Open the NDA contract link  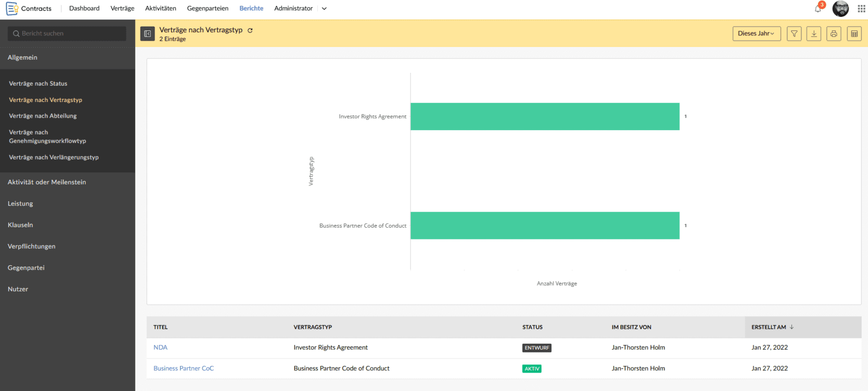(161, 348)
